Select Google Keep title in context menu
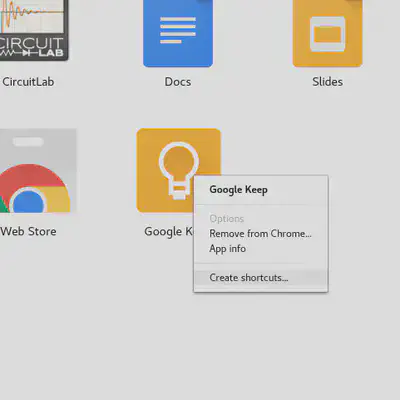400x400 pixels. coord(238,190)
